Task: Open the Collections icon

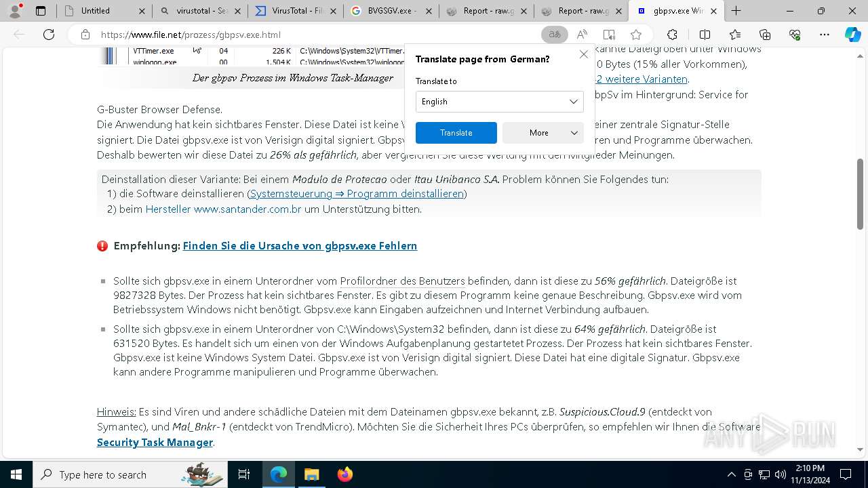Action: pyautogui.click(x=765, y=35)
